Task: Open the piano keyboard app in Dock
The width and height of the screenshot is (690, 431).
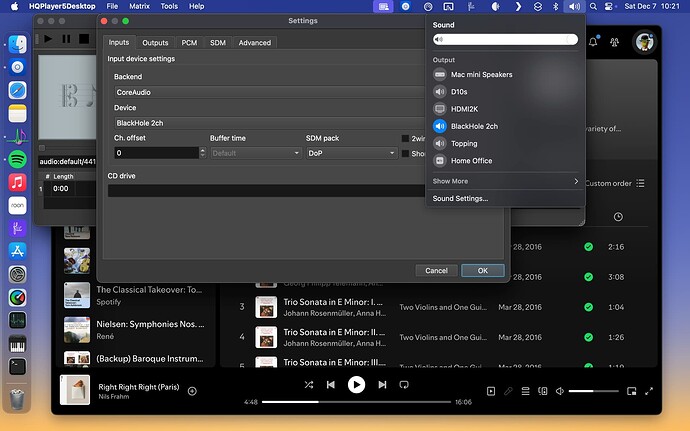Action: click(x=18, y=343)
